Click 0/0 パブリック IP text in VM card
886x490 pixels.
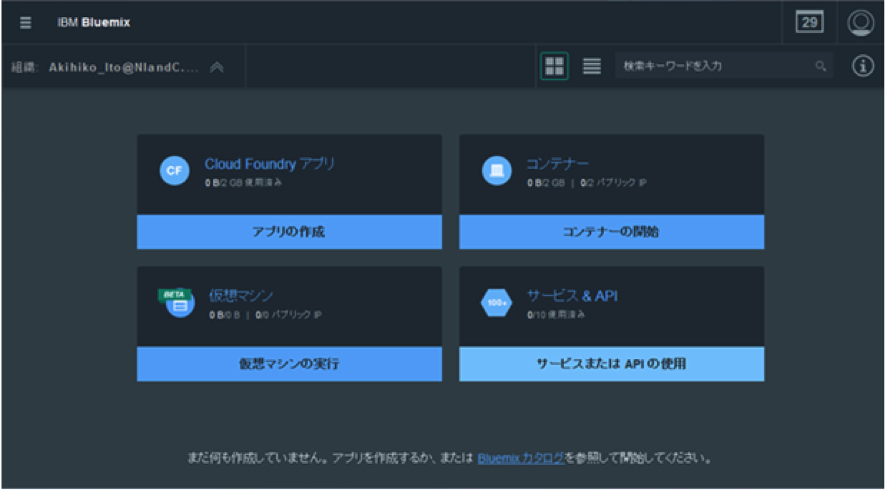288,315
